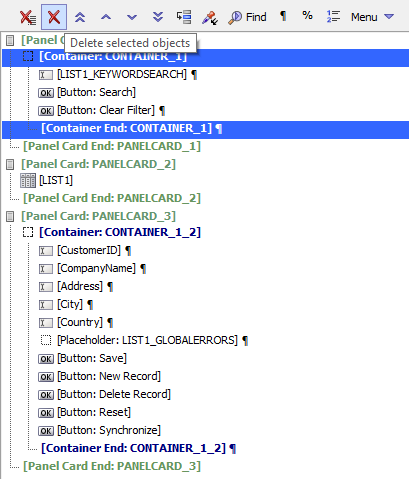Click the Delete selected objects icon
The width and height of the screenshot is (409, 479).
[54, 17]
